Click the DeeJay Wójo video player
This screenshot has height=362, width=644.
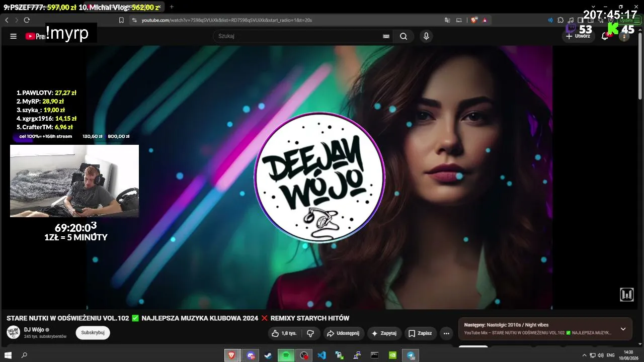coord(319,177)
